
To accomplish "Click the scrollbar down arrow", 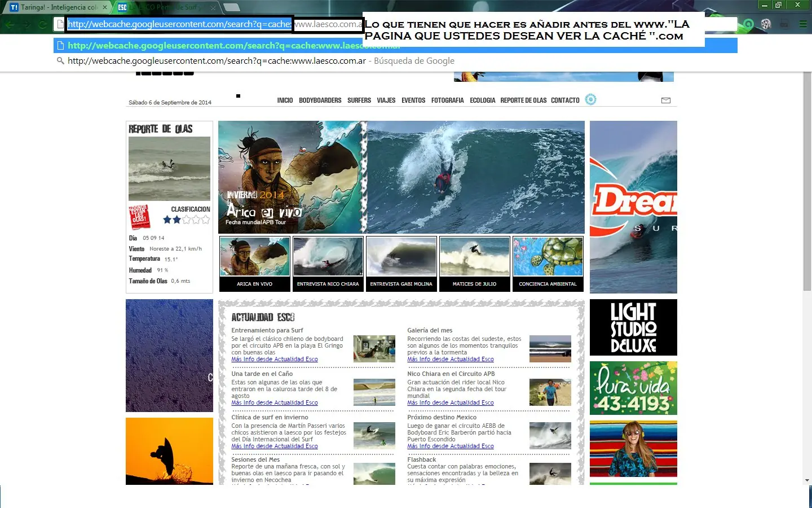I will (807, 480).
